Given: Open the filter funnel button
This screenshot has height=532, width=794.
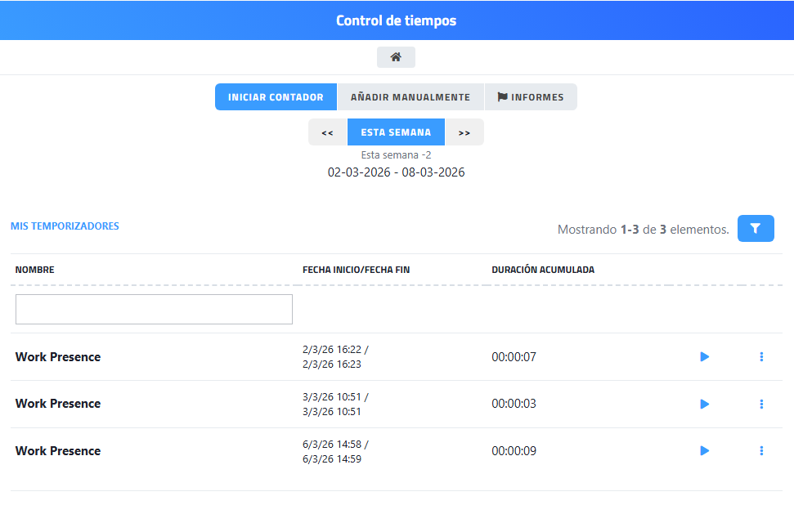Looking at the screenshot, I should [x=756, y=229].
